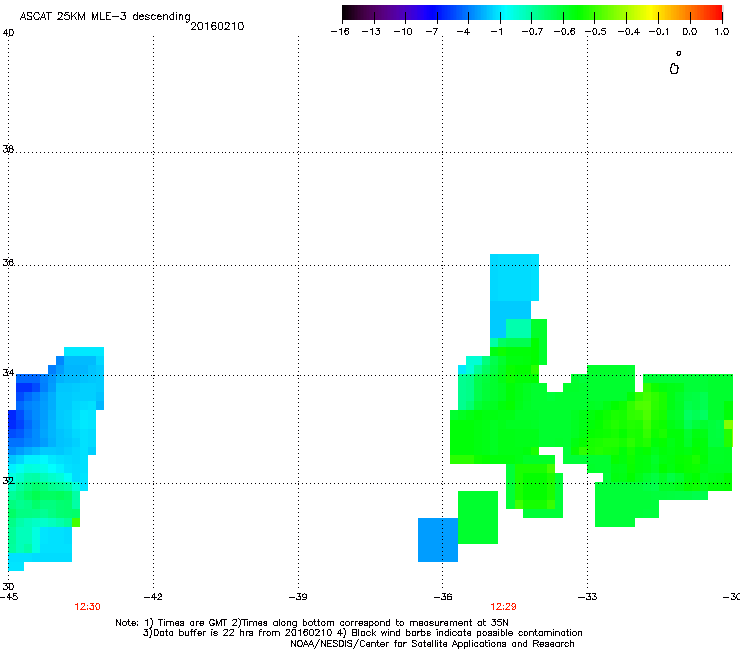The width and height of the screenshot is (740, 650).
Task: Click the colorbar label -0.4
Action: [629, 32]
